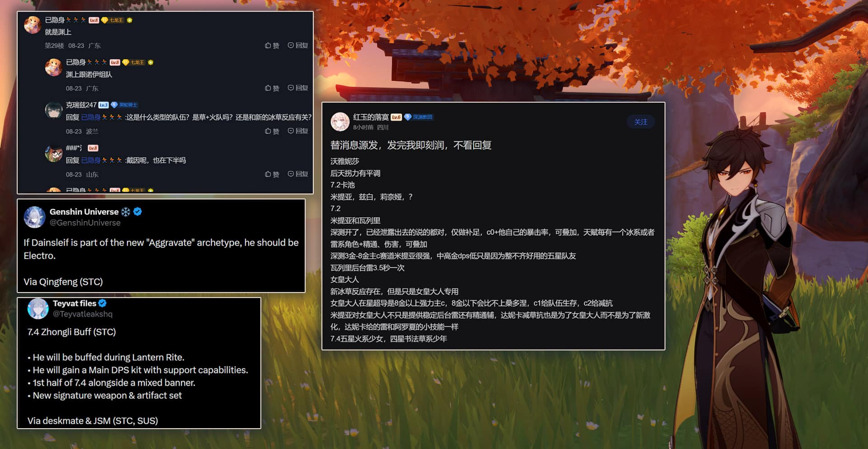This screenshot has height=449, width=868.
Task: Click the Lv.6 badge beside 红玉的落寞
Action: 396,117
